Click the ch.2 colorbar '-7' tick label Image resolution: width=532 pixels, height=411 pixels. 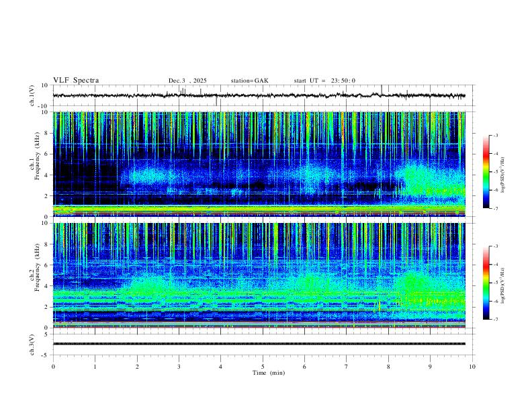pyautogui.click(x=495, y=320)
